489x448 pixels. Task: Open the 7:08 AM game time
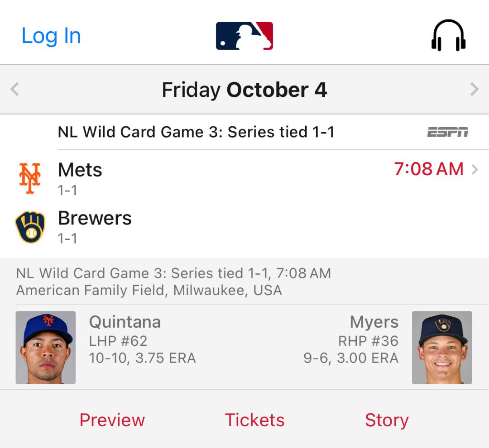point(429,169)
